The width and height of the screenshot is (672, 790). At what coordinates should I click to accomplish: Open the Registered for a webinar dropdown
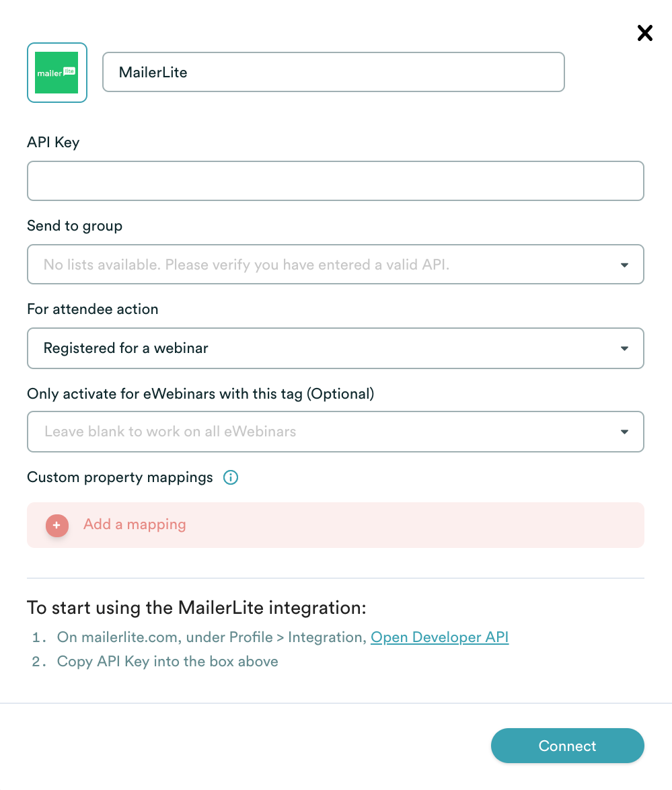(335, 348)
